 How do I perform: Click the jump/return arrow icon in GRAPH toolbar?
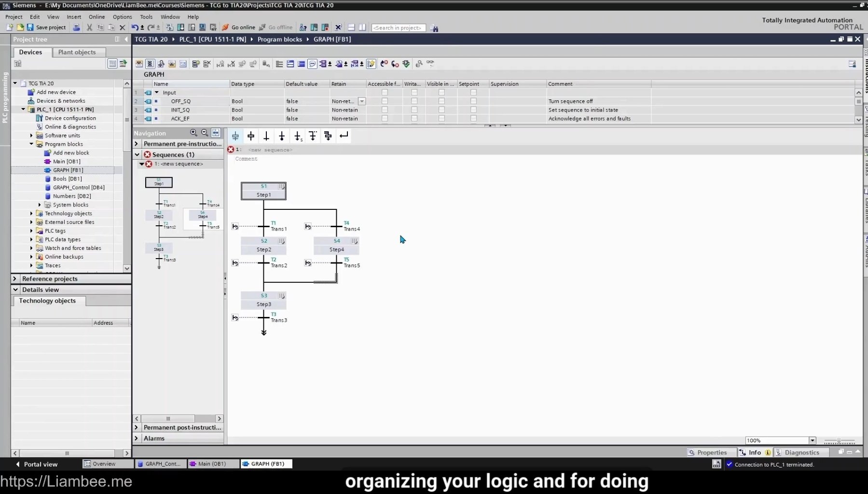[344, 136]
